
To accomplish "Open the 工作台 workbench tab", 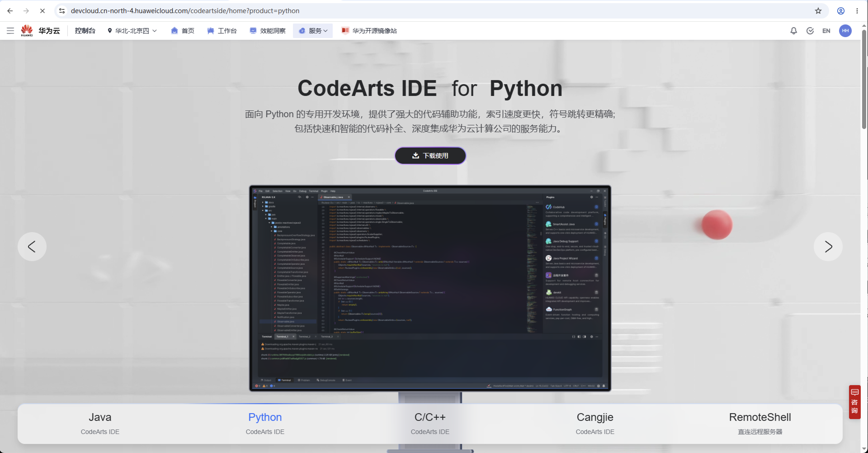I will coord(222,31).
